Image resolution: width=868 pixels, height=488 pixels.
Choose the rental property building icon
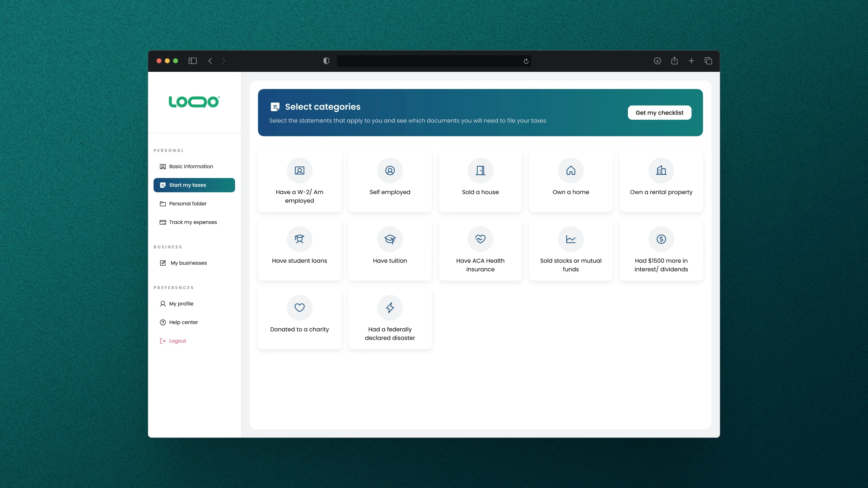[x=661, y=170]
